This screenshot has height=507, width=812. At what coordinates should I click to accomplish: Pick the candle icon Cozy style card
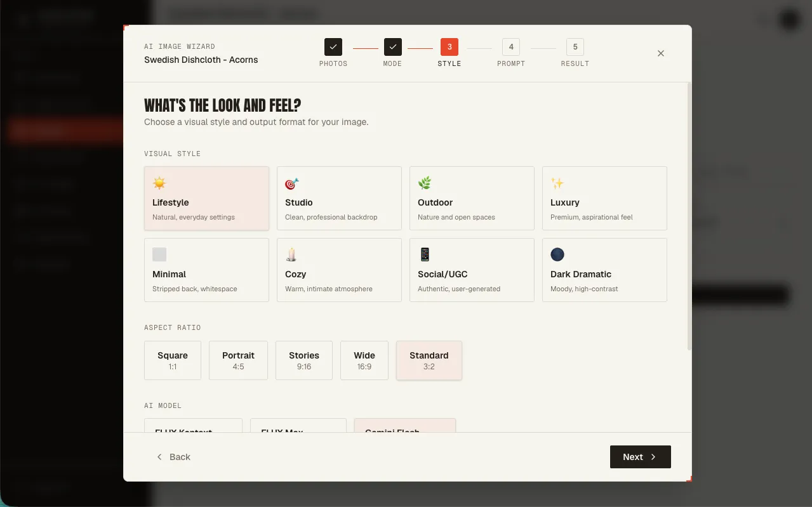[339, 270]
